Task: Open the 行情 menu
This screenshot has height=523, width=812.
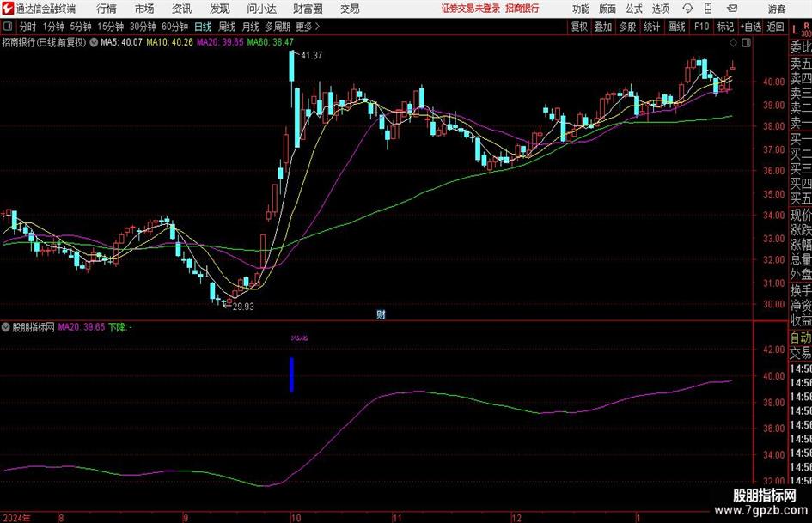Action: tap(107, 9)
